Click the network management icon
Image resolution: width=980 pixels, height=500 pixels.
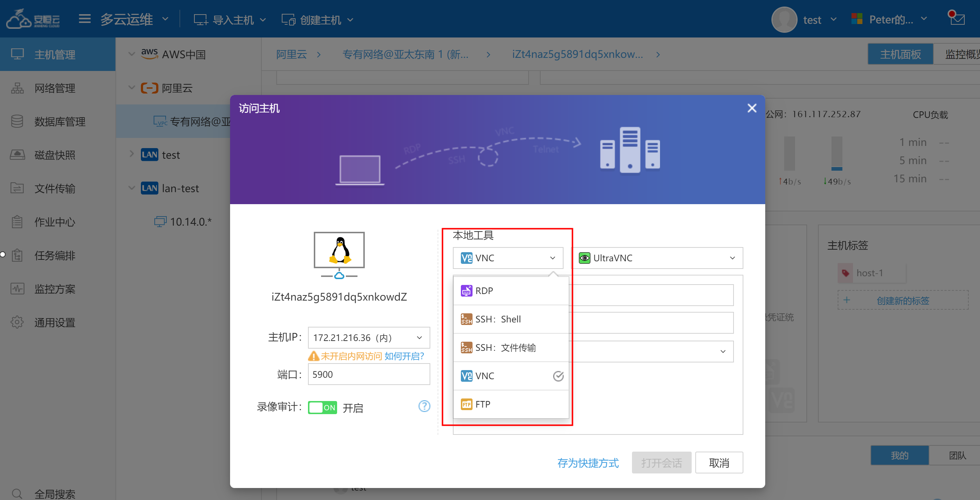[x=17, y=88]
